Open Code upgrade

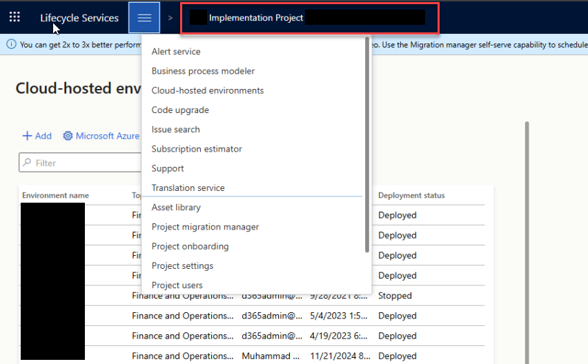point(180,110)
